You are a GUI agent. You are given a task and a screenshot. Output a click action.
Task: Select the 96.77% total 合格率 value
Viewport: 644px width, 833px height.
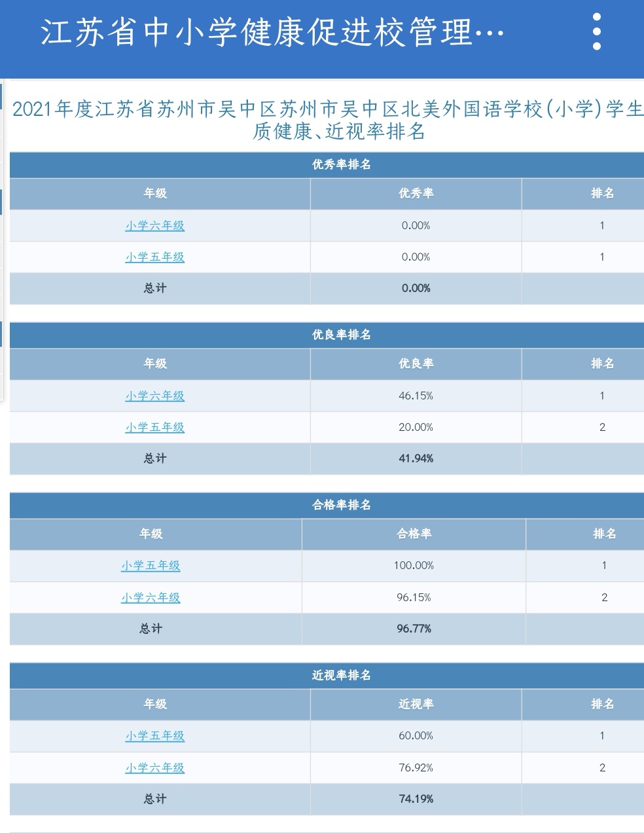(x=414, y=629)
